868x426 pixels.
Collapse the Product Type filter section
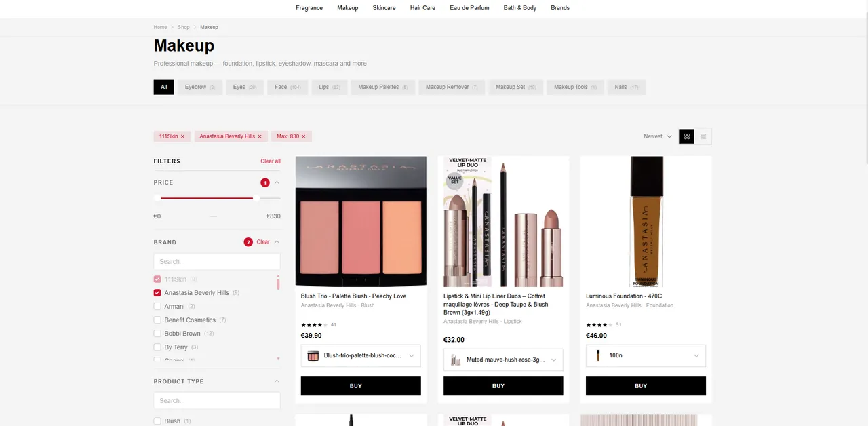(277, 381)
